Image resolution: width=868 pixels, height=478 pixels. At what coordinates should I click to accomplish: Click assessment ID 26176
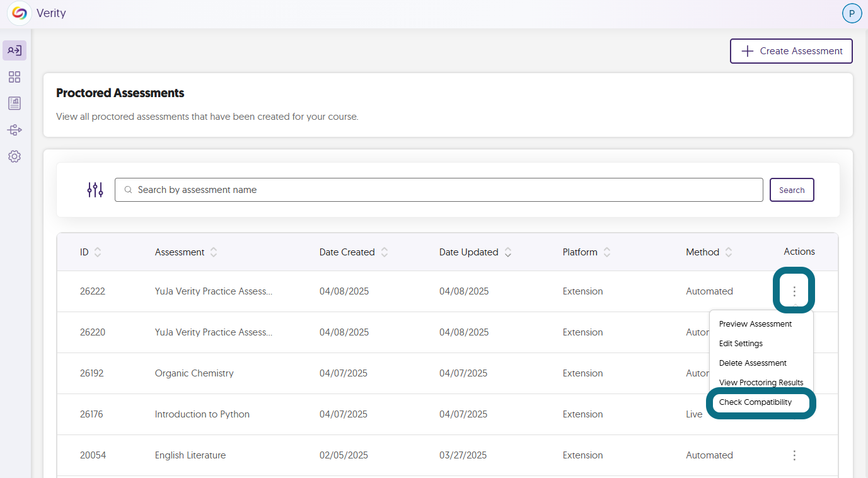(x=91, y=414)
